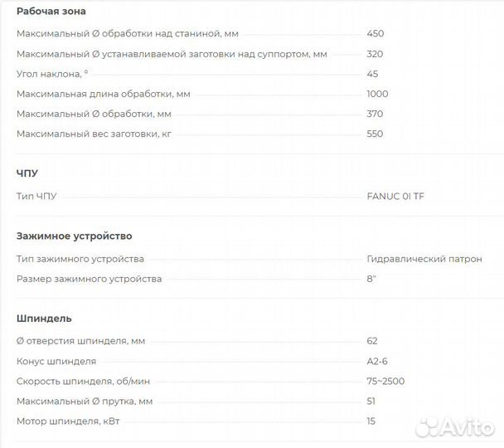This screenshot has height=448, width=504.
Task: Select the value 1000 for processing length
Action: click(377, 94)
